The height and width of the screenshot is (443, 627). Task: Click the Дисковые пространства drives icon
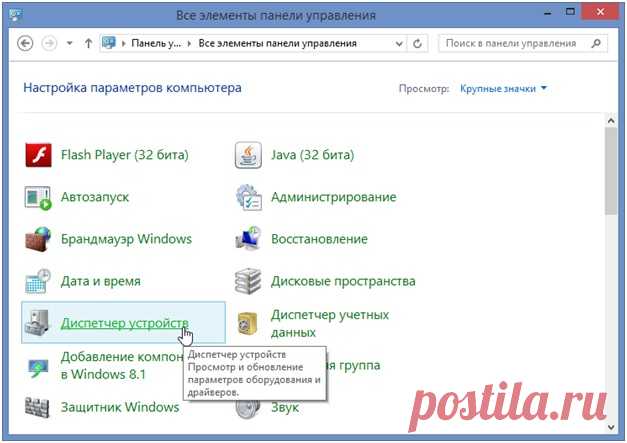248,281
